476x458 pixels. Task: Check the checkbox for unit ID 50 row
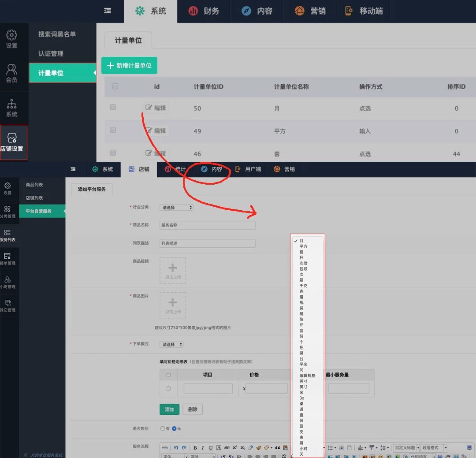click(113, 108)
